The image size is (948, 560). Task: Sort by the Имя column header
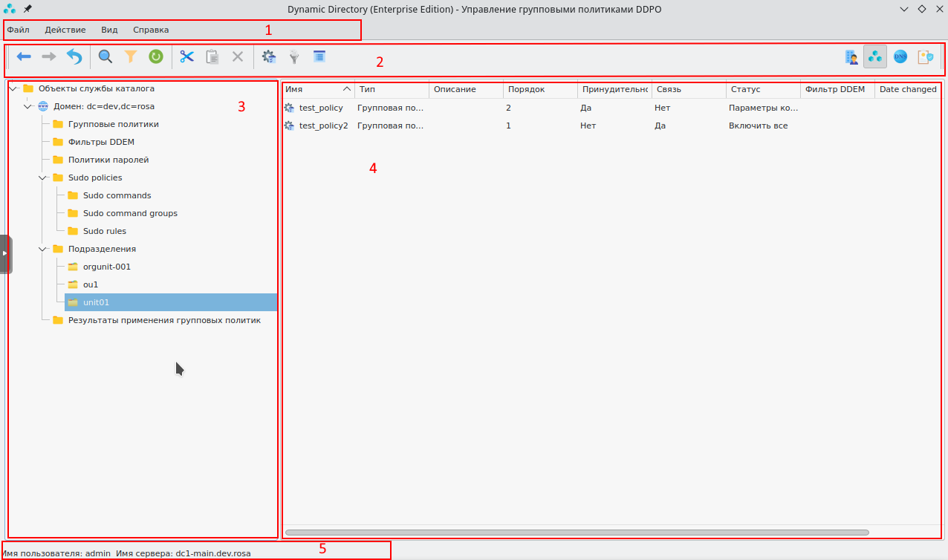312,89
